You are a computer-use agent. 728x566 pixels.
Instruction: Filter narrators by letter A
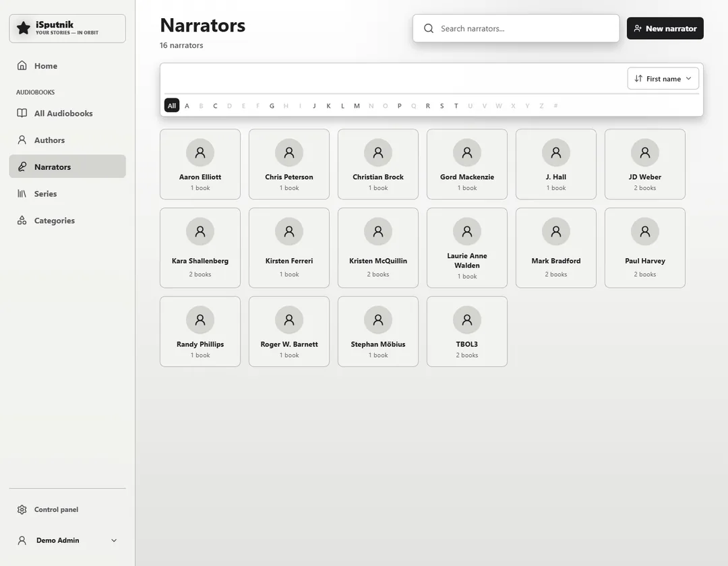click(187, 106)
